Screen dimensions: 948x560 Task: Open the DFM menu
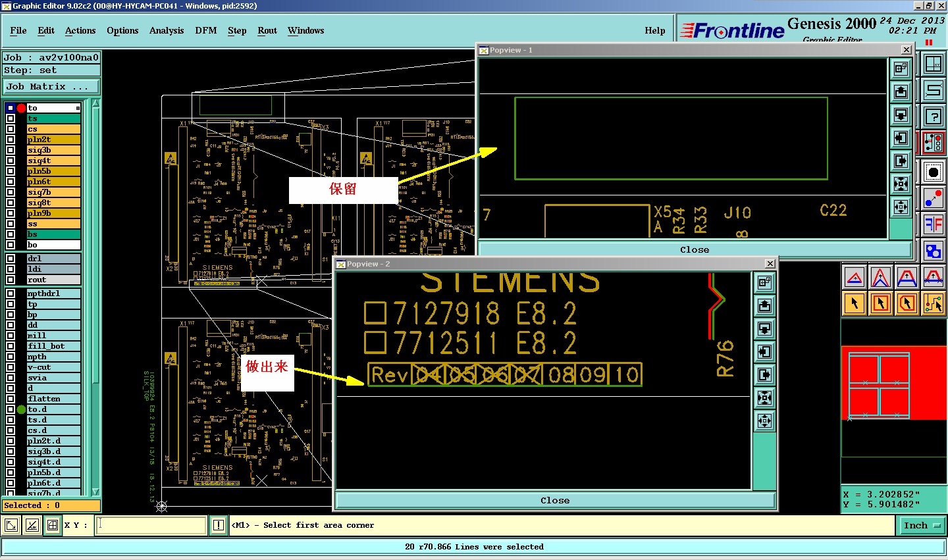(206, 30)
